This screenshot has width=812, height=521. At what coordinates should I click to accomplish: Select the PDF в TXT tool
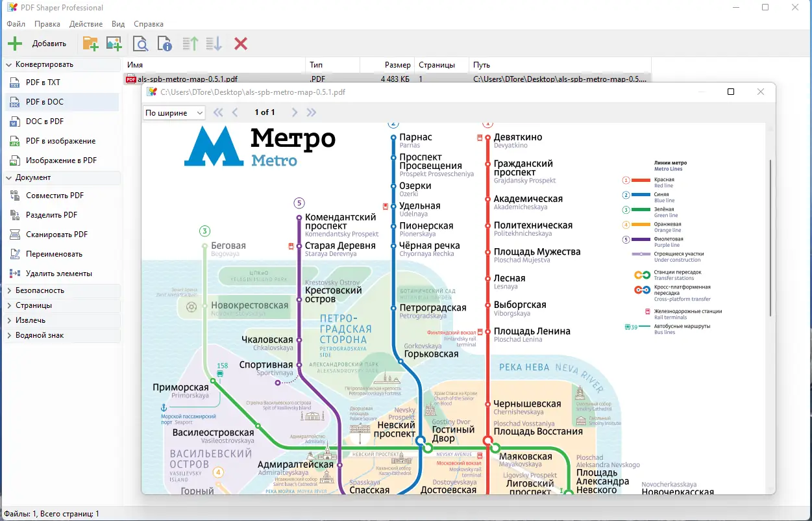point(62,83)
